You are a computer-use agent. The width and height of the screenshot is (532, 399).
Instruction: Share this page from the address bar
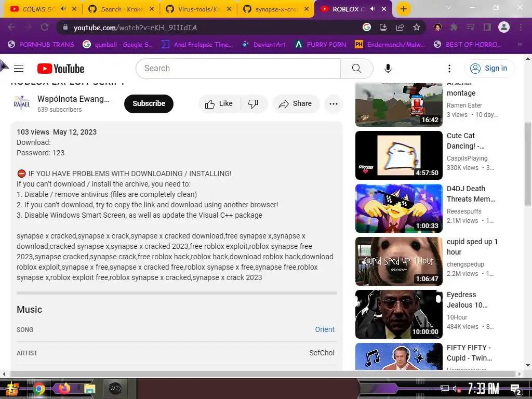[x=400, y=28]
